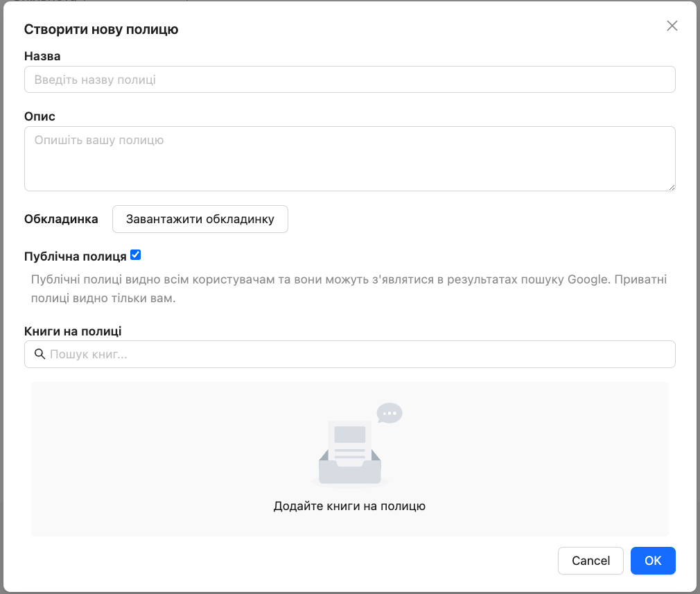Click the book search field
This screenshot has height=594, width=700.
[349, 354]
